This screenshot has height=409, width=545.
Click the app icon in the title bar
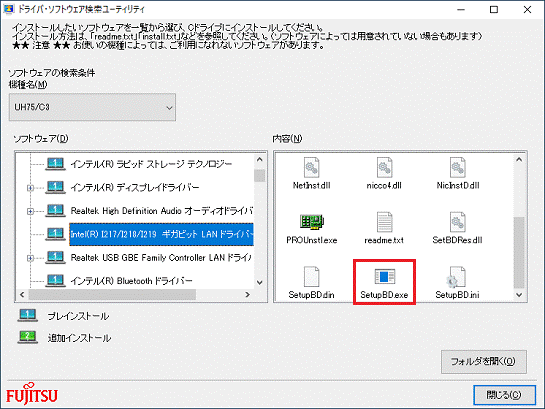[9, 9]
